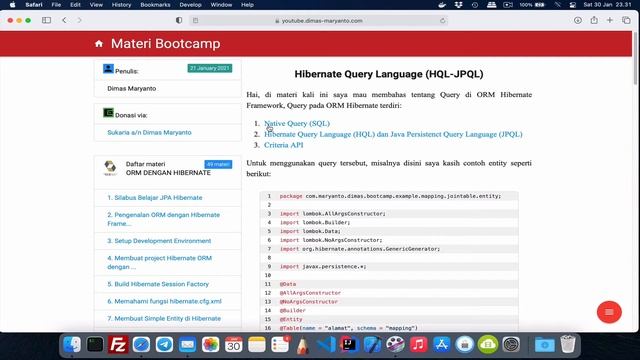Open 7. Membuat Simple Entity di Hibernate
This screenshot has height=360, width=640.
[x=164, y=318]
